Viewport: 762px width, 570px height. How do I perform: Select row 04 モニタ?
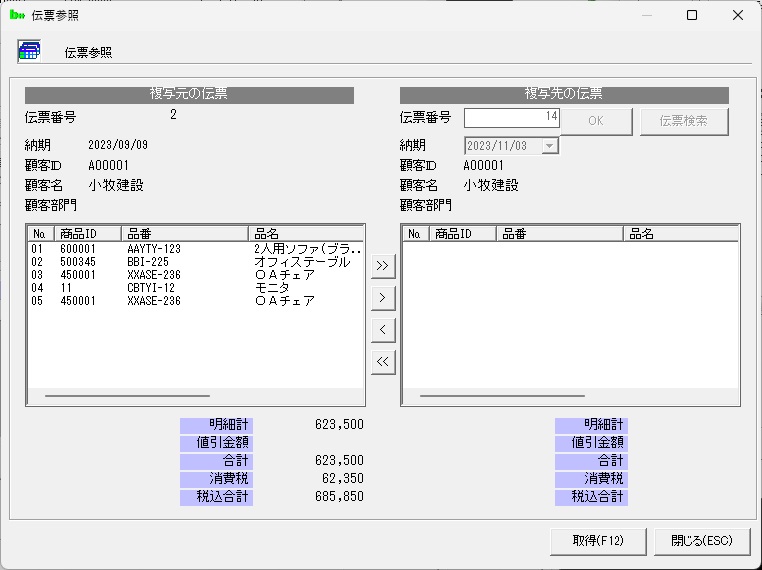(195, 288)
